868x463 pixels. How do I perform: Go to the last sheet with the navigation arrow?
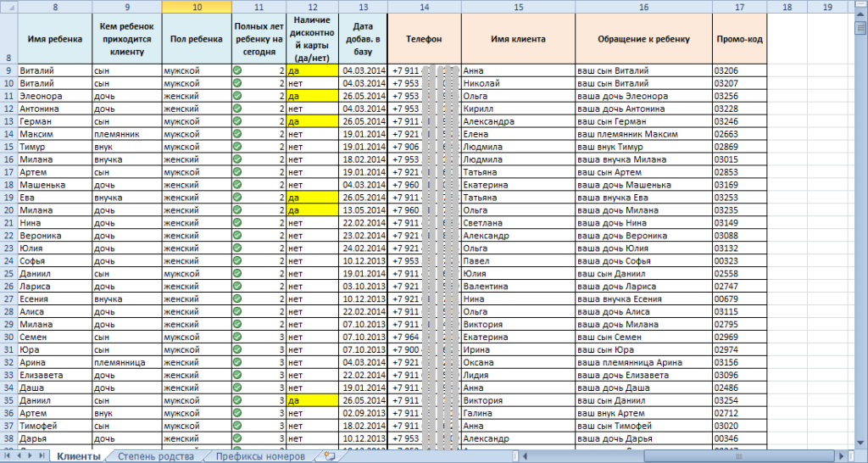click(x=43, y=456)
